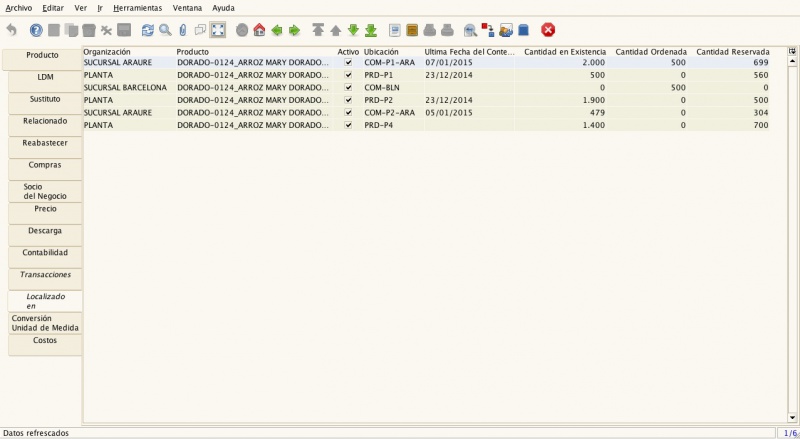The width and height of the screenshot is (800, 439).
Task: Click the red house Home icon
Action: (259, 30)
